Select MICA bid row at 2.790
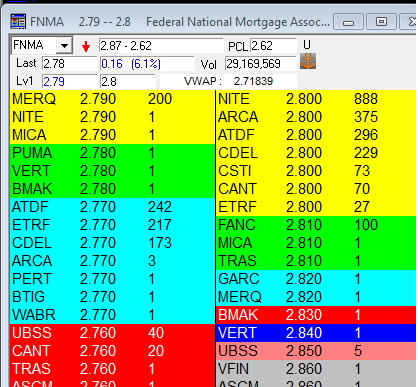This screenshot has height=387, width=418. [x=113, y=135]
